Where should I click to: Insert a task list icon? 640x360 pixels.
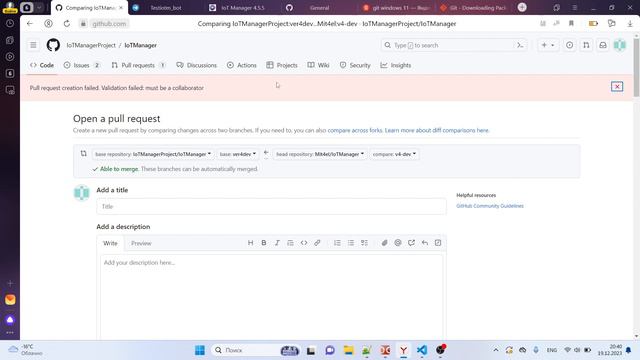point(364,243)
